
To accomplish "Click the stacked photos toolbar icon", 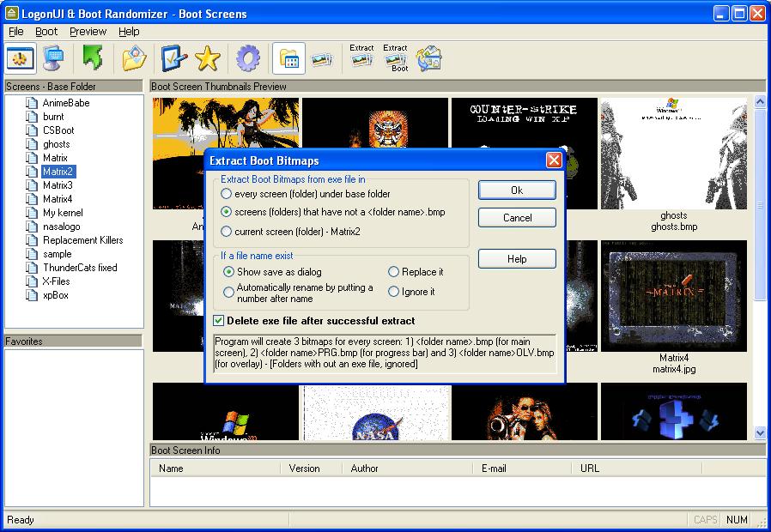I will [x=322, y=59].
